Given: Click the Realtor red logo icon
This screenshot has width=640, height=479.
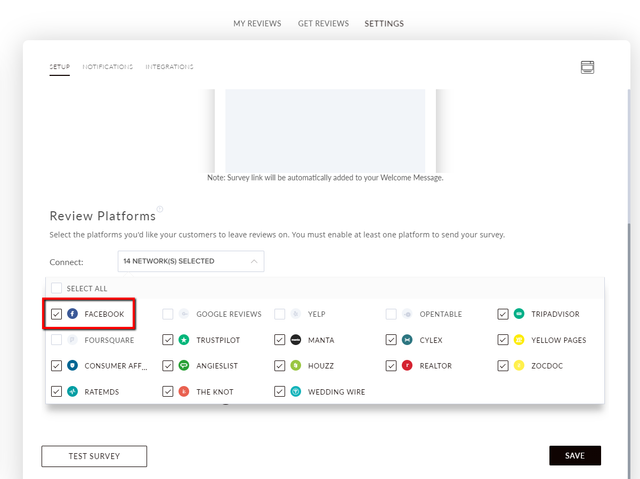Looking at the screenshot, I should coord(407,366).
